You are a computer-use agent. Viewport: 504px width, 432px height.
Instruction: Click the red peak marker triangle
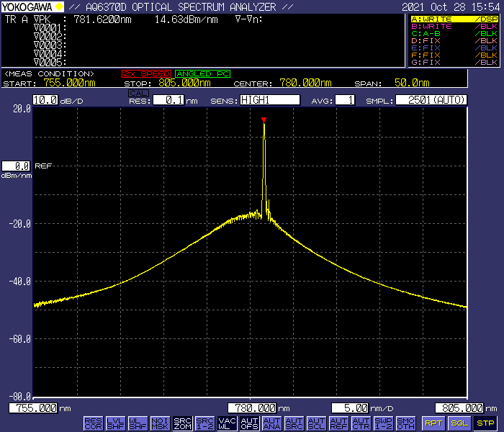pyautogui.click(x=264, y=120)
